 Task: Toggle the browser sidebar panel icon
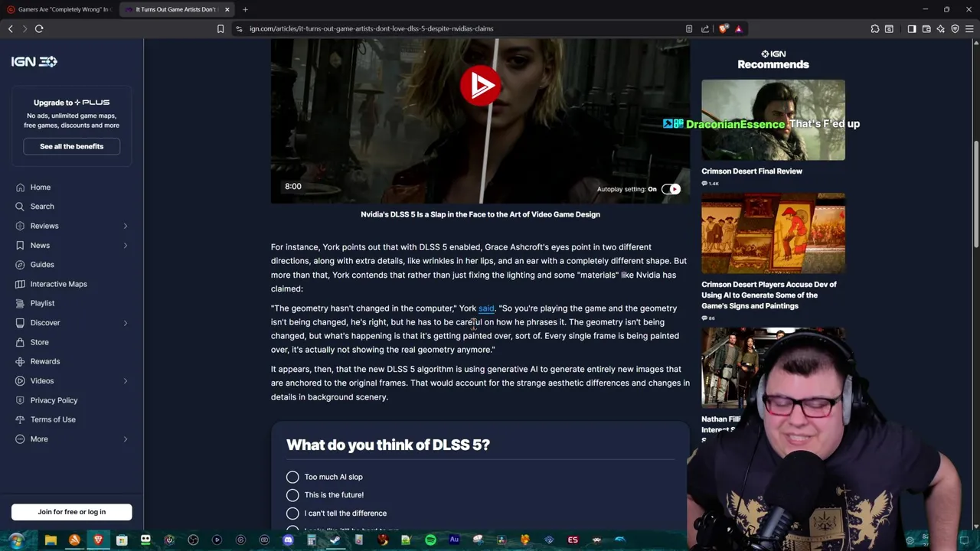(912, 28)
